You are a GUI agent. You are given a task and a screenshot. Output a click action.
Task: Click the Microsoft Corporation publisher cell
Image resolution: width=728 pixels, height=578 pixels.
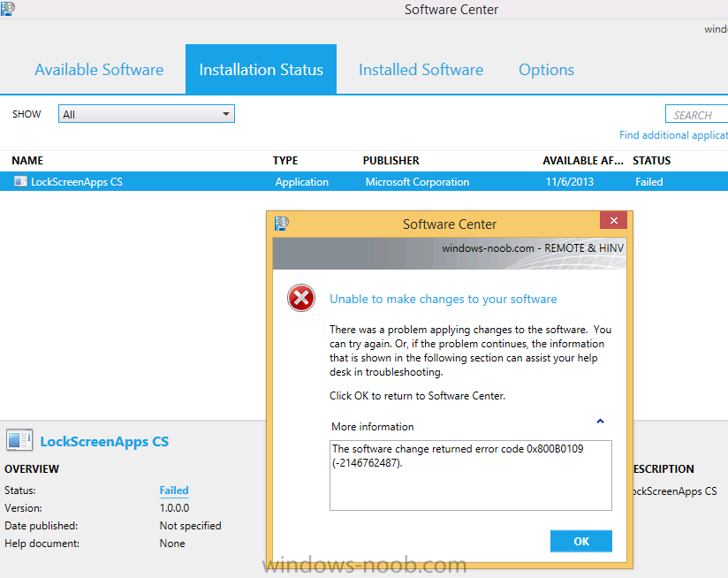pyautogui.click(x=417, y=182)
